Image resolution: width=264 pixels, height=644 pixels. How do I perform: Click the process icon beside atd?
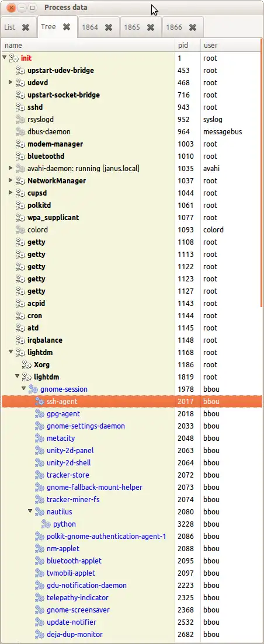pos(20,328)
